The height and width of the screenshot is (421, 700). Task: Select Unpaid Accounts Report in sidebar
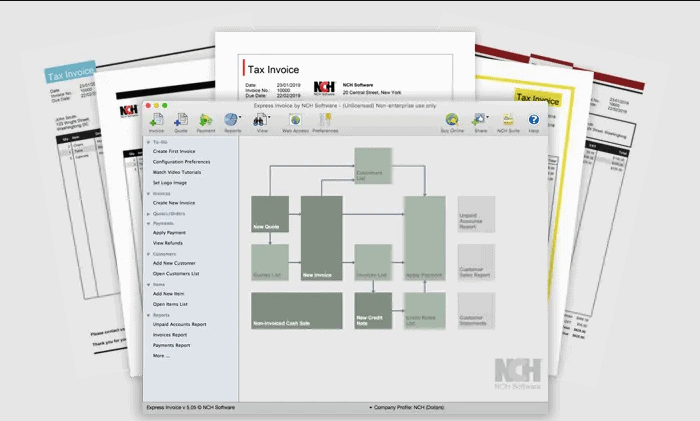pyautogui.click(x=180, y=324)
